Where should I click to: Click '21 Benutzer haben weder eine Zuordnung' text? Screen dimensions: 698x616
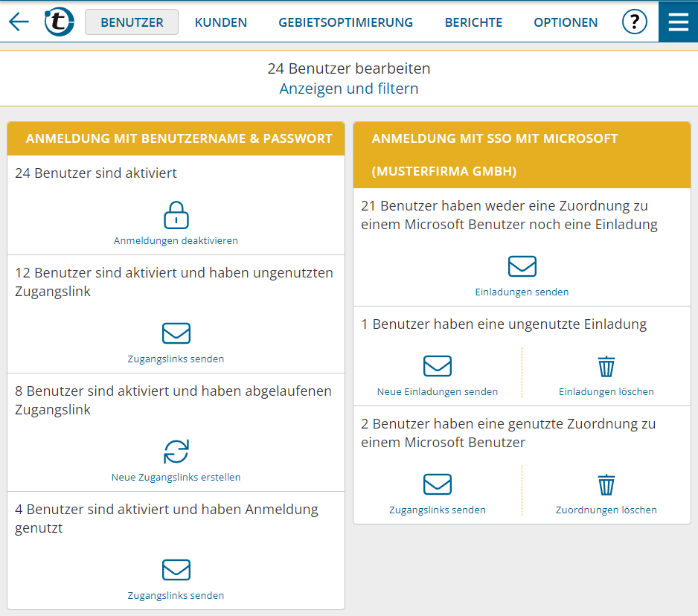[509, 216]
